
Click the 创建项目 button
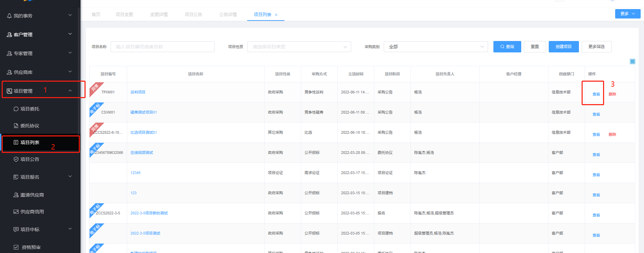[x=564, y=47]
